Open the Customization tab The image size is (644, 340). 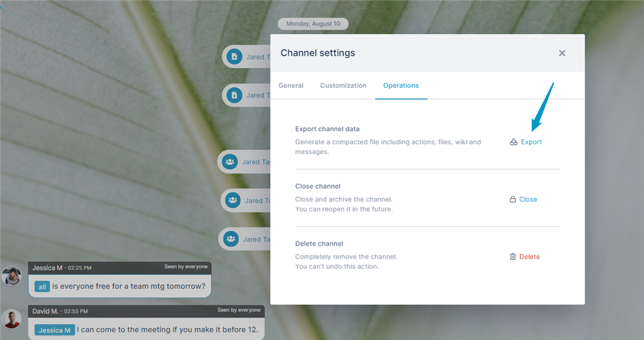click(343, 86)
